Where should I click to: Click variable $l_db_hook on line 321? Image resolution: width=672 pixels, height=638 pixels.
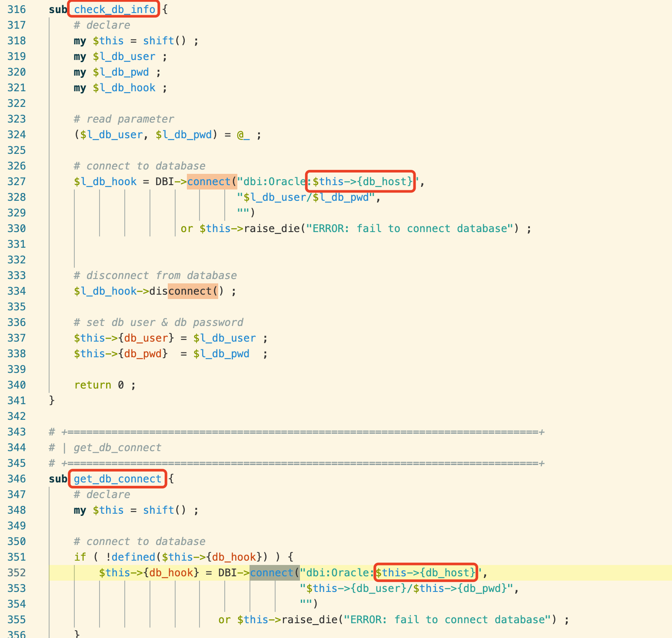pyautogui.click(x=124, y=88)
